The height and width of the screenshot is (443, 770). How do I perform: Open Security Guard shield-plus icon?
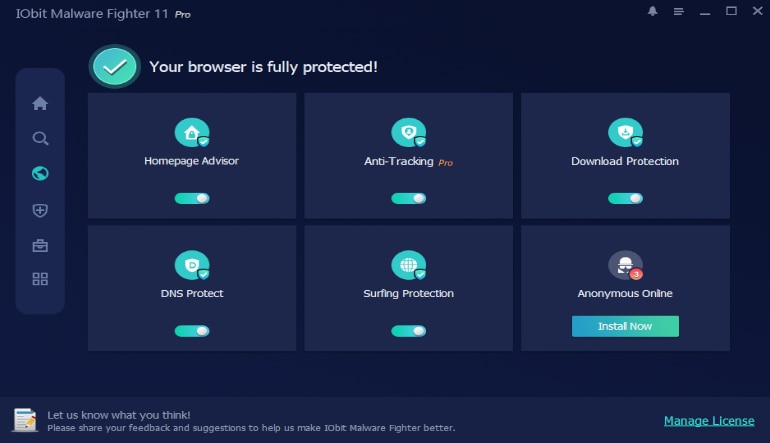[40, 211]
